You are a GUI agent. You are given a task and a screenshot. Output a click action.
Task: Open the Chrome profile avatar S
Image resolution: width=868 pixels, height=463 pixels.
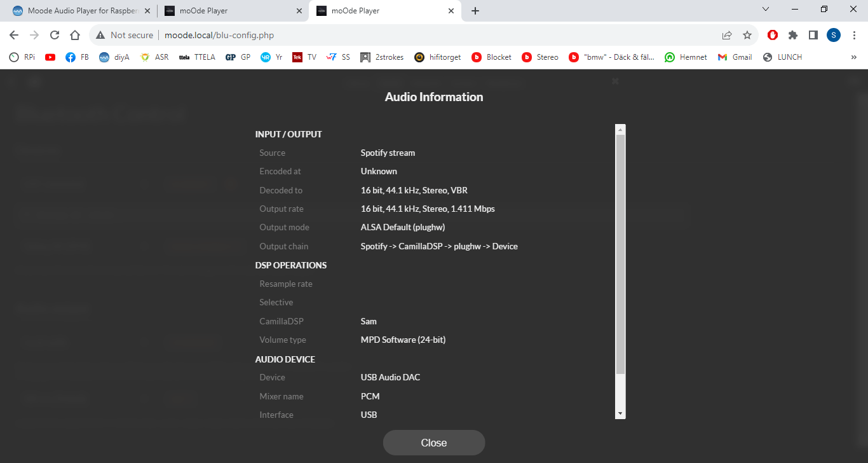pos(834,35)
